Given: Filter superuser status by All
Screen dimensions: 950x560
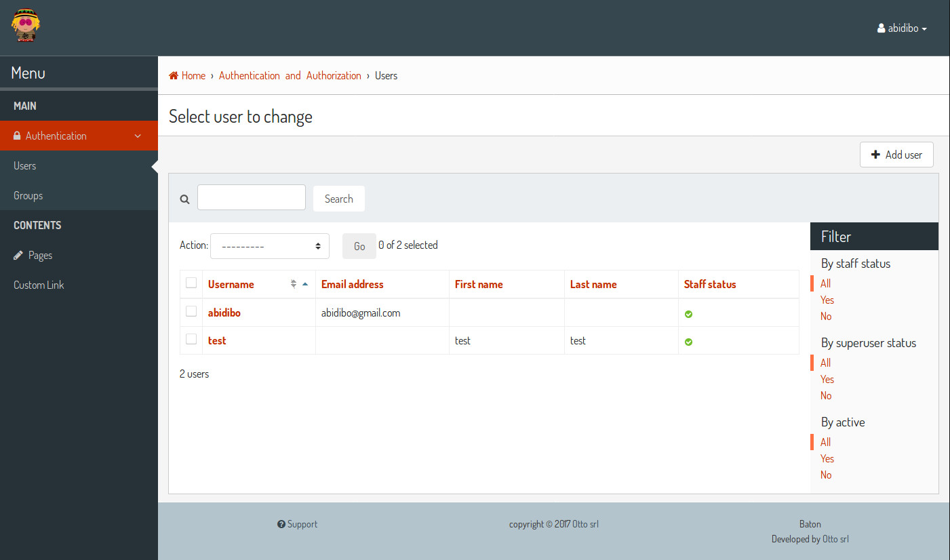Looking at the screenshot, I should tap(825, 363).
